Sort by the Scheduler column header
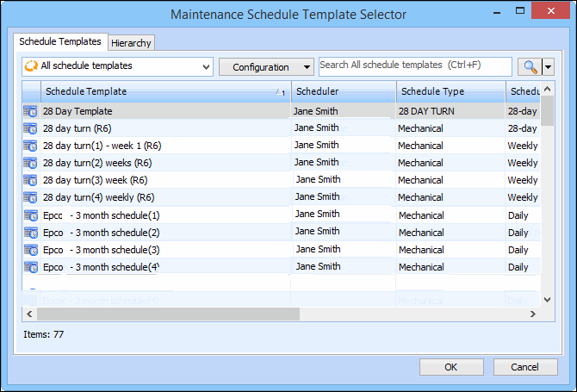577x392 pixels. click(343, 91)
